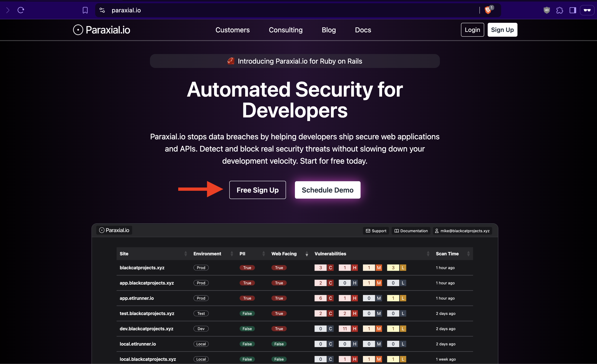
Task: Click the user icon beside mike@blackcatprojects.xyz
Action: point(437,231)
